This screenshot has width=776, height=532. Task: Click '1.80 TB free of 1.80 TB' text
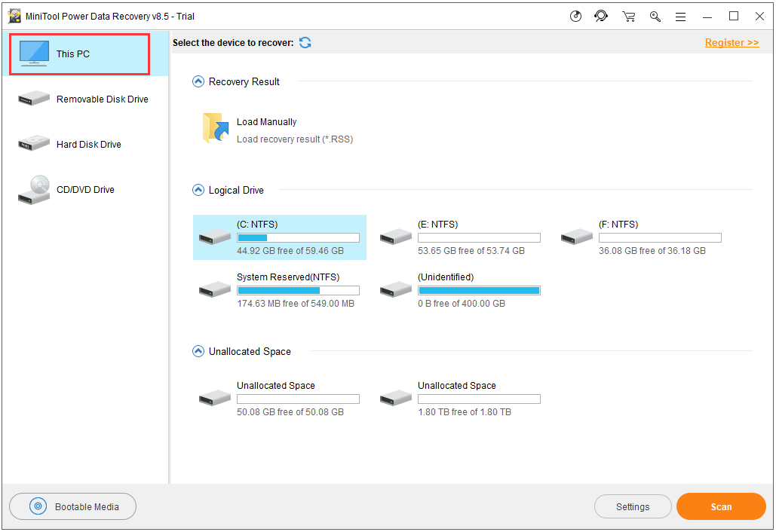click(465, 412)
